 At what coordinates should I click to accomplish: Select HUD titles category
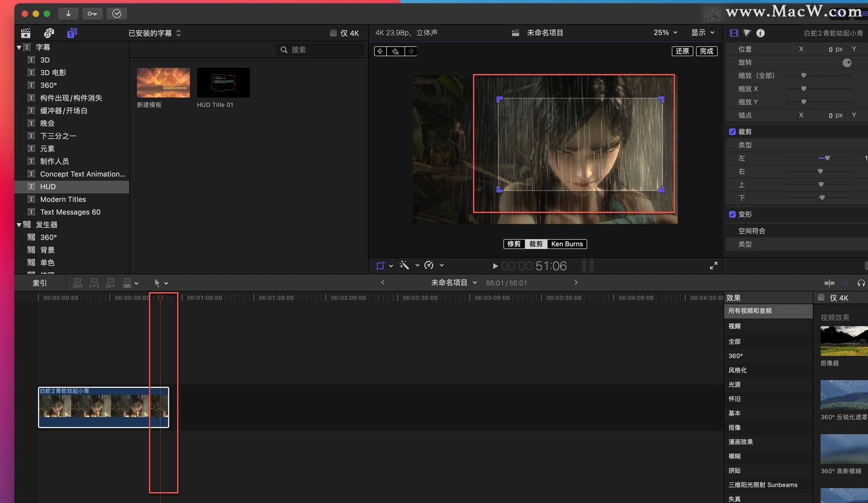[x=72, y=187]
